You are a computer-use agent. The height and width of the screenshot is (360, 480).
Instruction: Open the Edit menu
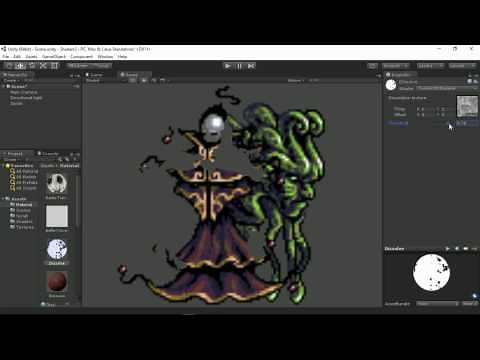[17, 57]
